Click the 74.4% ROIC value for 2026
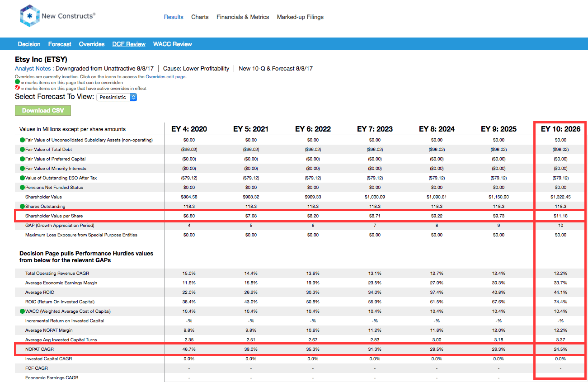 tap(560, 302)
